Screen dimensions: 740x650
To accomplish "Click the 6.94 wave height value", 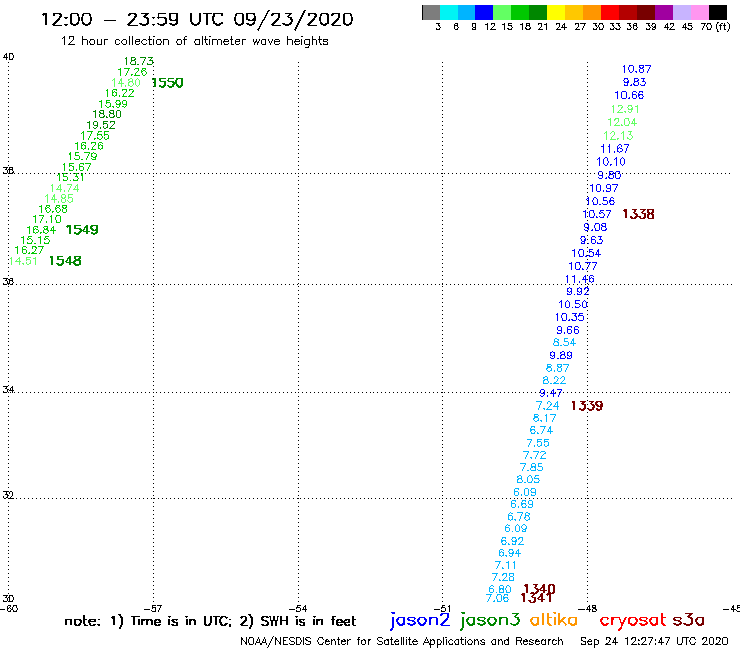I will (x=510, y=553).
